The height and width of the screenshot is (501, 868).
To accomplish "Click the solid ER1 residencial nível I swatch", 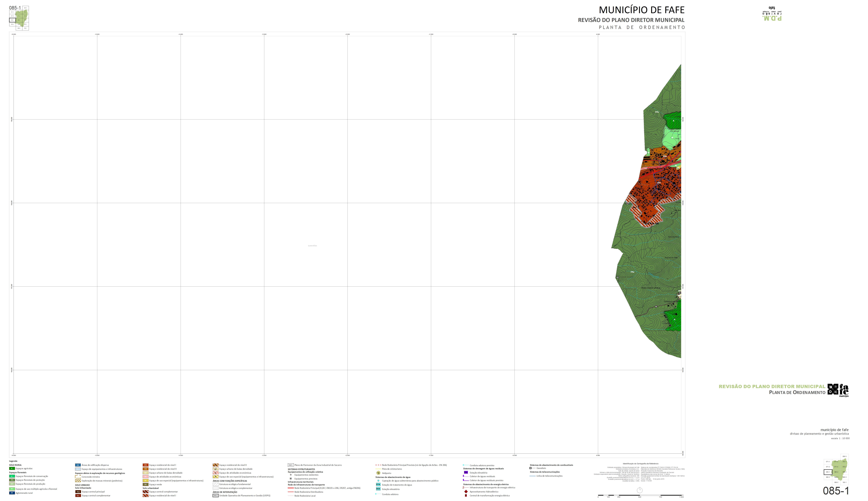I will 145,465.
